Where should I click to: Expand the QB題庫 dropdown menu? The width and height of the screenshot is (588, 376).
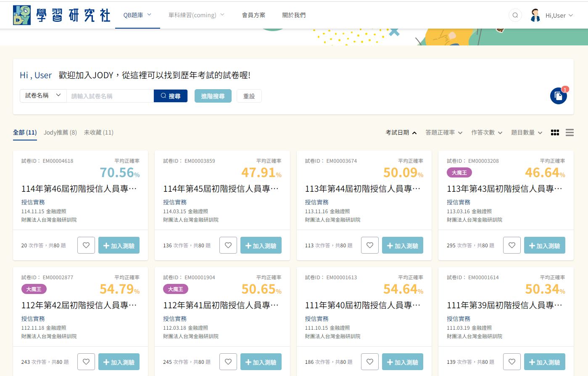point(137,15)
